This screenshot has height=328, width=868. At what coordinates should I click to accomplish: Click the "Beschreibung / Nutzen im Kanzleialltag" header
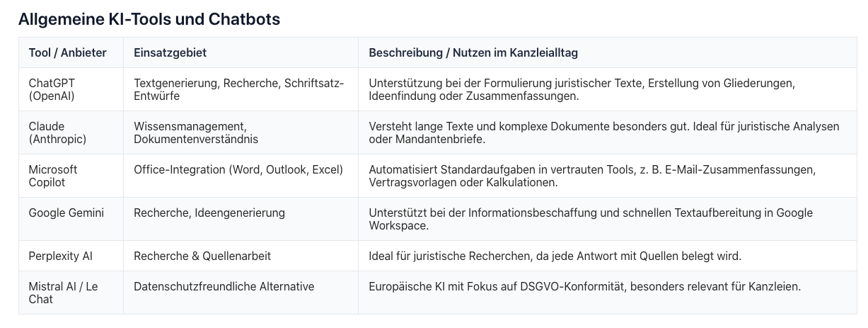pos(473,53)
